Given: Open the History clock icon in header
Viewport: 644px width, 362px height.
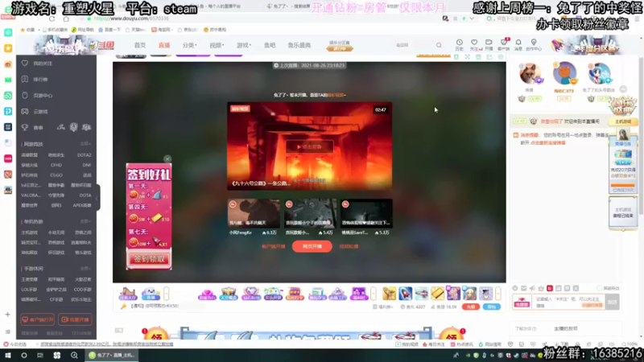Looking at the screenshot, I should point(459,43).
